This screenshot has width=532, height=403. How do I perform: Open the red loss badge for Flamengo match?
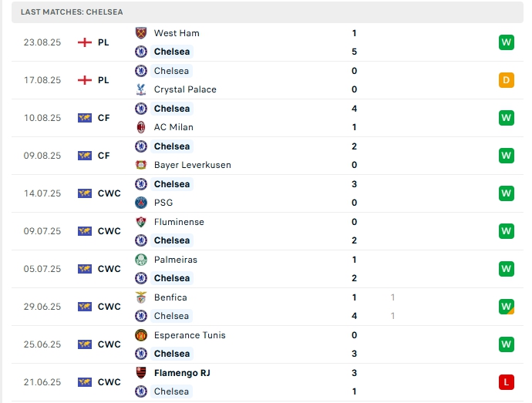click(506, 382)
